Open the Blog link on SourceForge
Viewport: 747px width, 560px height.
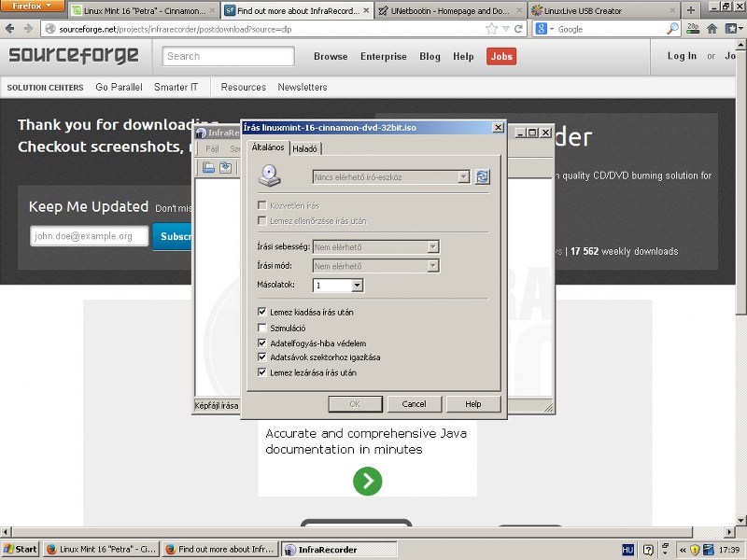pyautogui.click(x=430, y=56)
